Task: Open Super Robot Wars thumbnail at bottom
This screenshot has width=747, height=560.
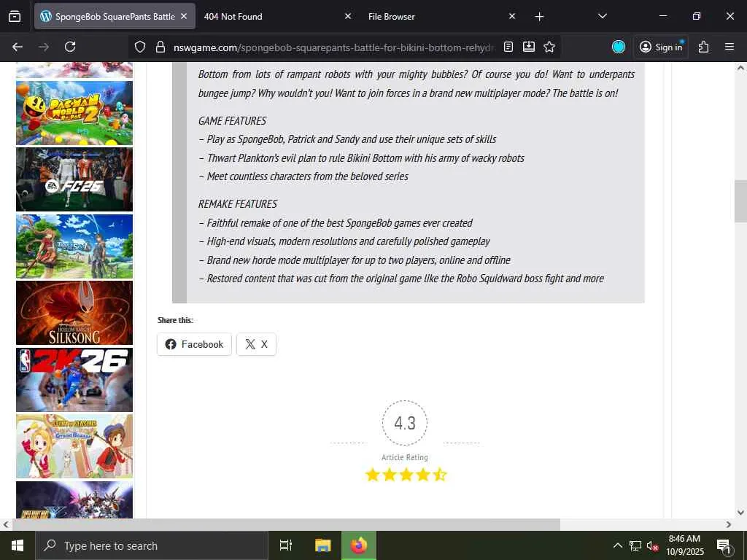Action: pyautogui.click(x=74, y=499)
